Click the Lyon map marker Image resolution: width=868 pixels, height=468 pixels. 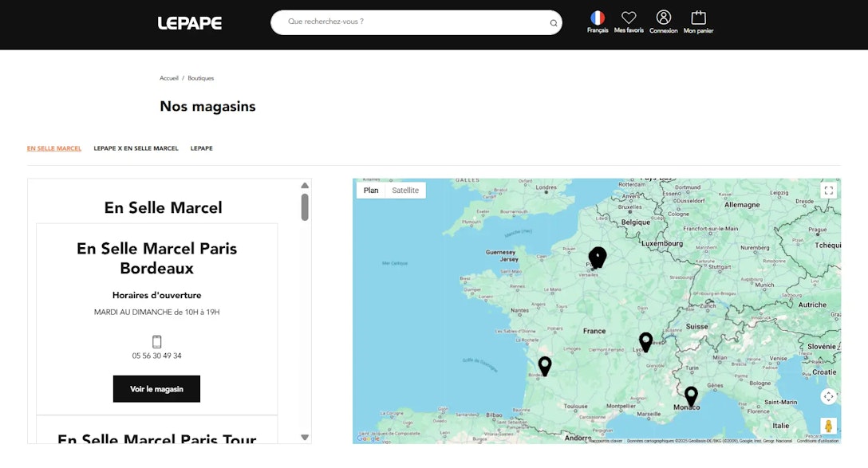click(645, 342)
